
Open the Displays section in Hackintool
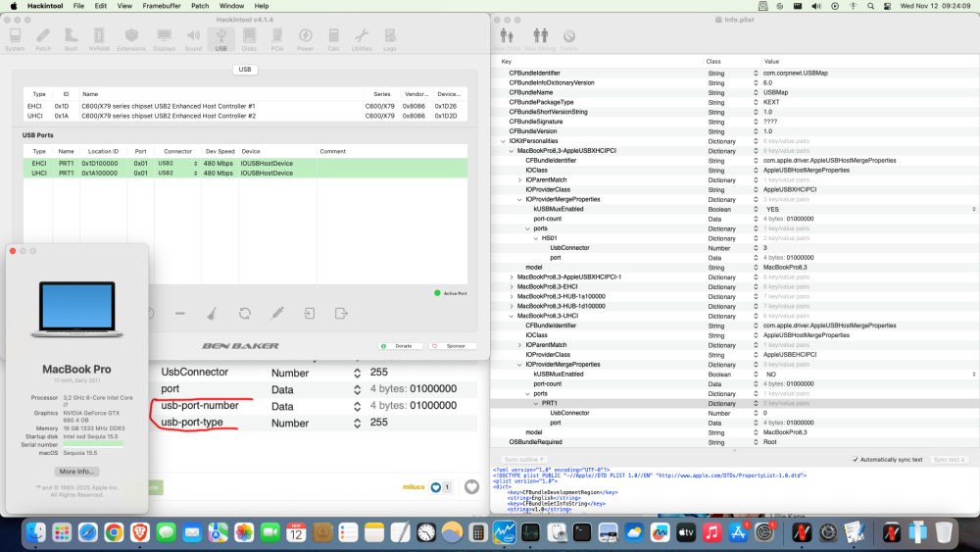click(x=165, y=39)
